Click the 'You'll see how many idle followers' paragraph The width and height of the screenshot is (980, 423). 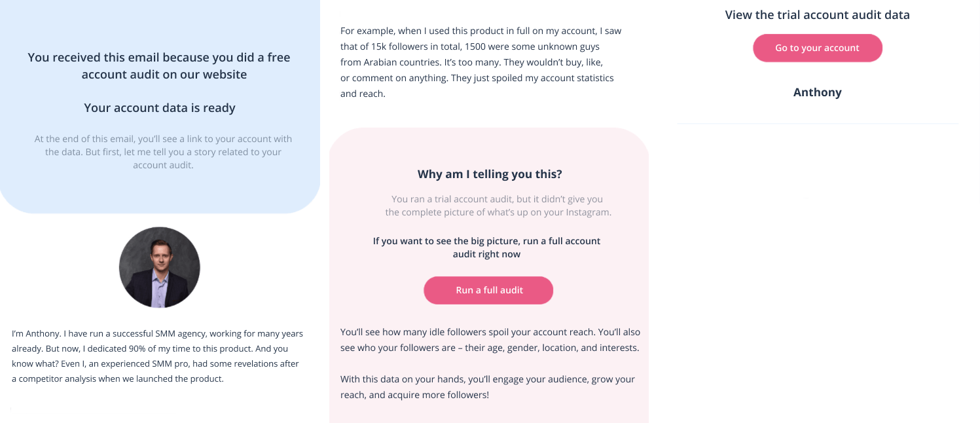[490, 340]
